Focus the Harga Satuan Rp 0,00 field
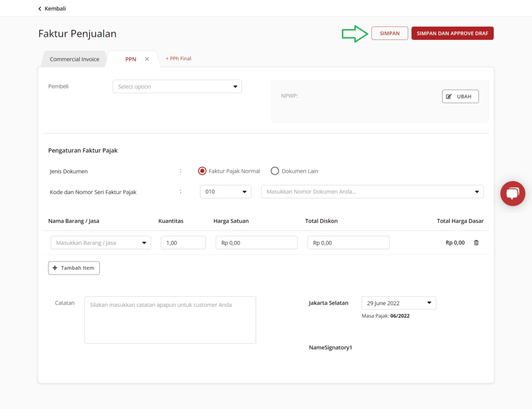 coord(257,242)
